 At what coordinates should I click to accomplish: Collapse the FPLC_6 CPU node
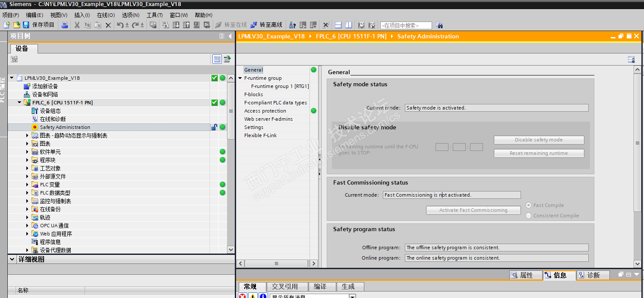(19, 103)
